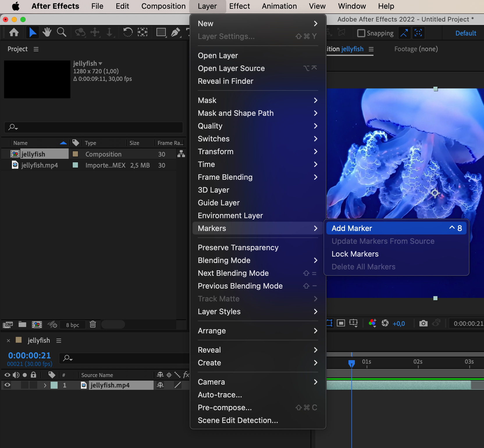The image size is (484, 448).
Task: Click the 8 bpc color depth button
Action: tap(72, 325)
